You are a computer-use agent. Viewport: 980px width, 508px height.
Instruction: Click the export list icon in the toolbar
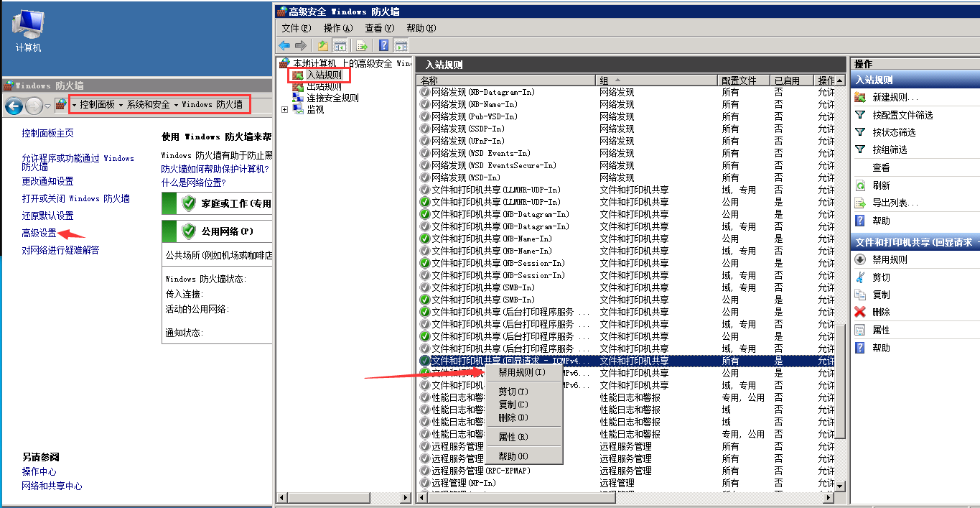pos(363,45)
